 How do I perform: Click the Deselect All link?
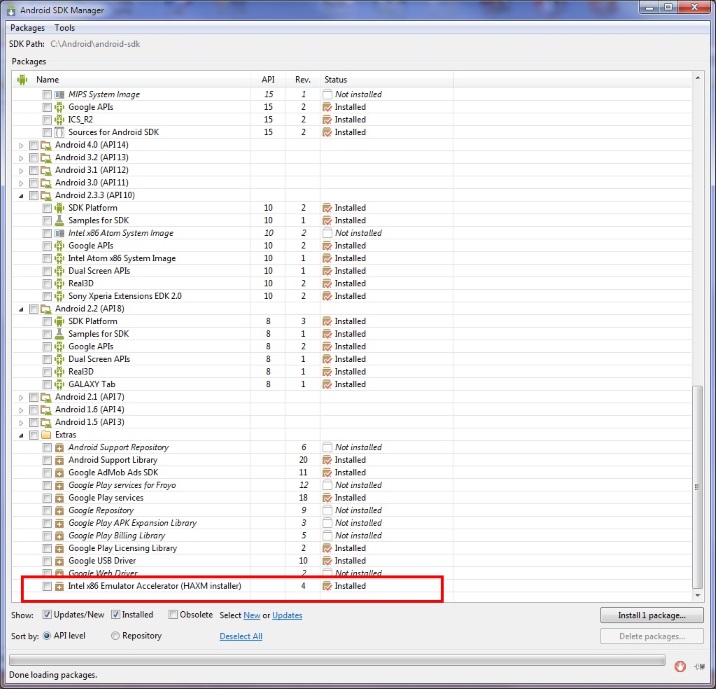241,636
